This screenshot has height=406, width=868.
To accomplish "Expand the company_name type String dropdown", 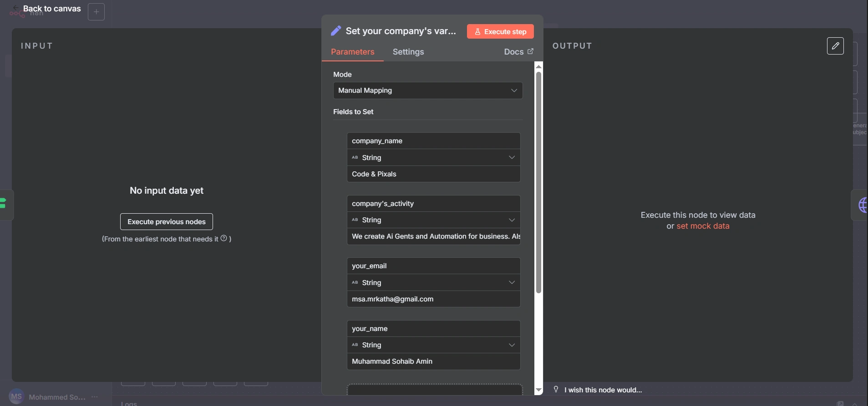I will 433,157.
